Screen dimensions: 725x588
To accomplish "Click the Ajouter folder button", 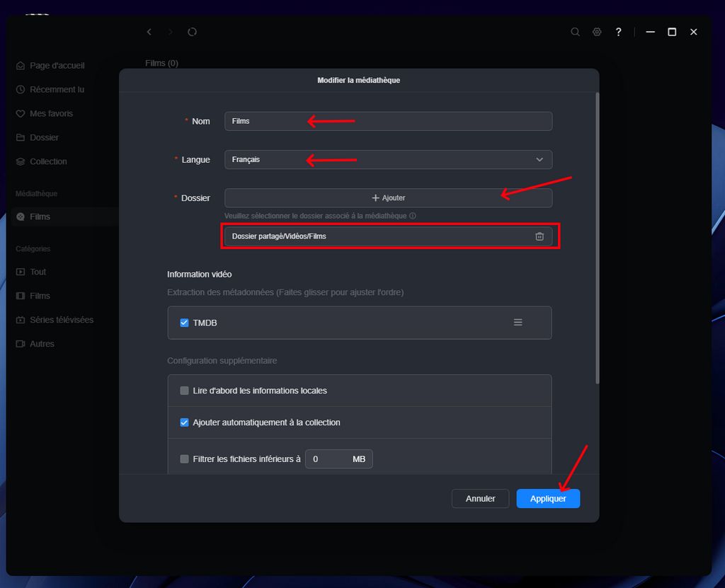I will [388, 198].
